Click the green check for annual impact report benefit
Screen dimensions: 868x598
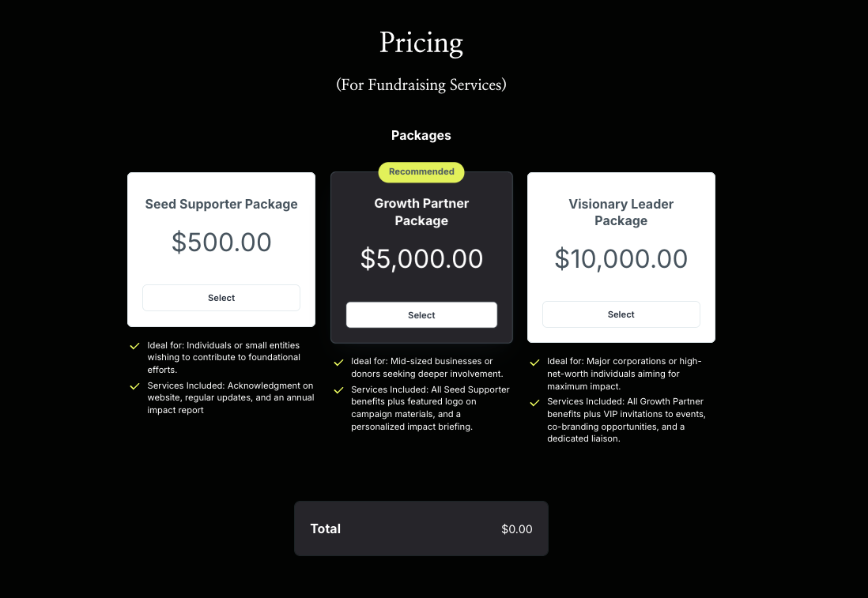pyautogui.click(x=134, y=386)
